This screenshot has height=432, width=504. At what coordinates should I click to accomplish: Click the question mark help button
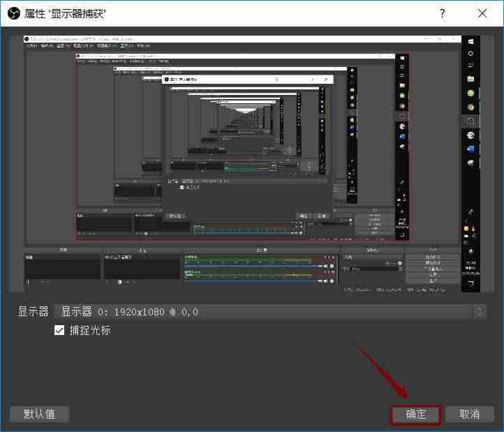pyautogui.click(x=443, y=13)
